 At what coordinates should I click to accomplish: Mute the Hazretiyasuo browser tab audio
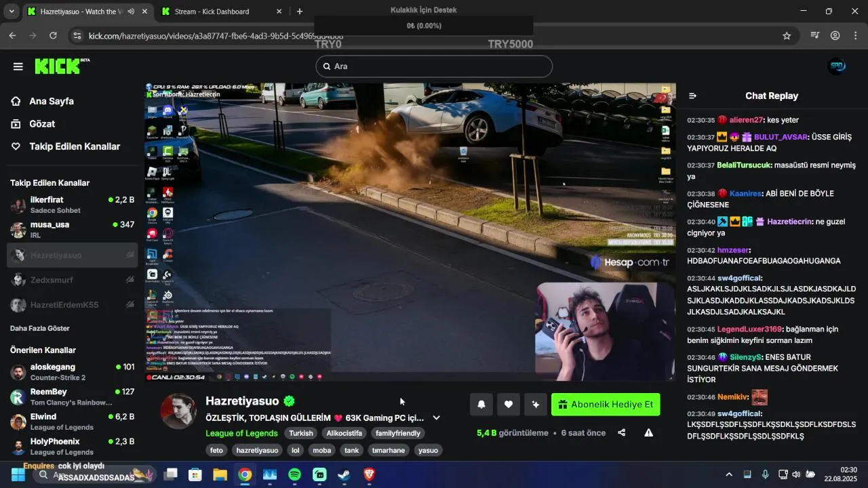[131, 12]
